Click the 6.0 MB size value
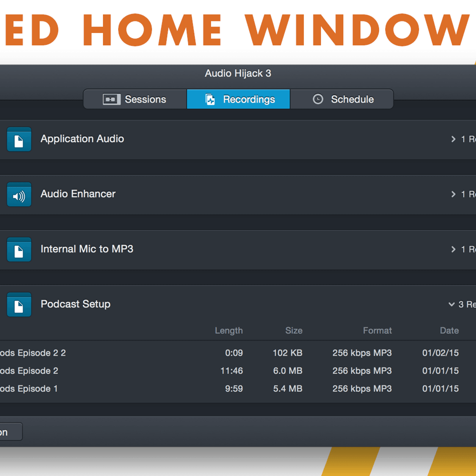The width and height of the screenshot is (476, 476). click(x=288, y=371)
